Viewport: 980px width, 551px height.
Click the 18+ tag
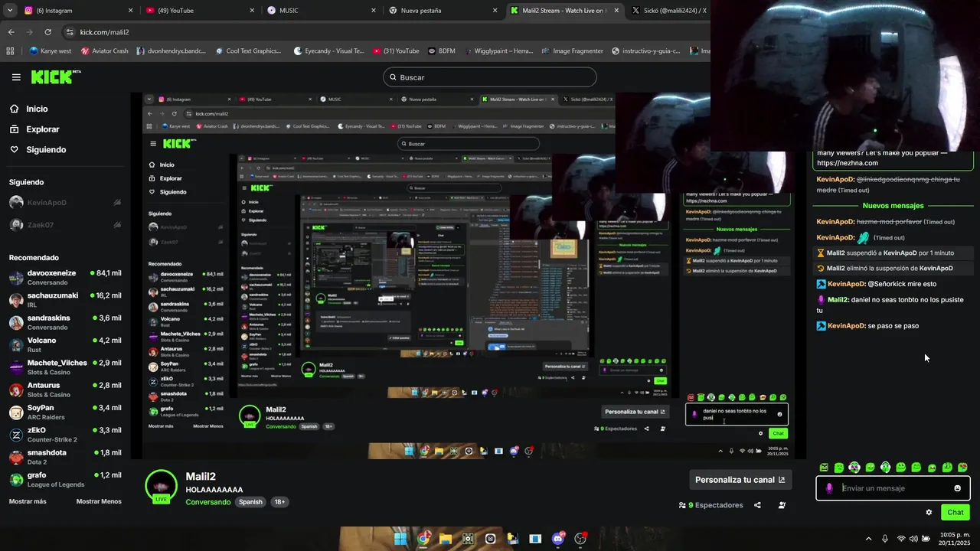[x=279, y=502]
